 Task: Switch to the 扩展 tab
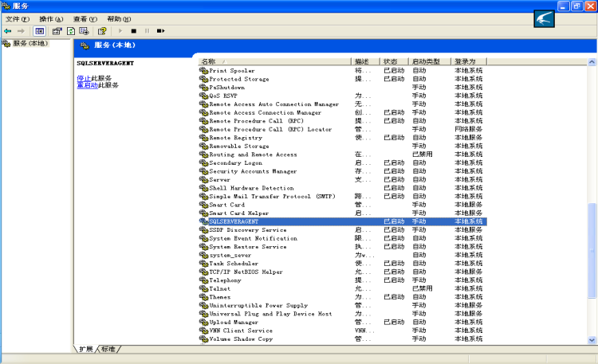tap(86, 349)
